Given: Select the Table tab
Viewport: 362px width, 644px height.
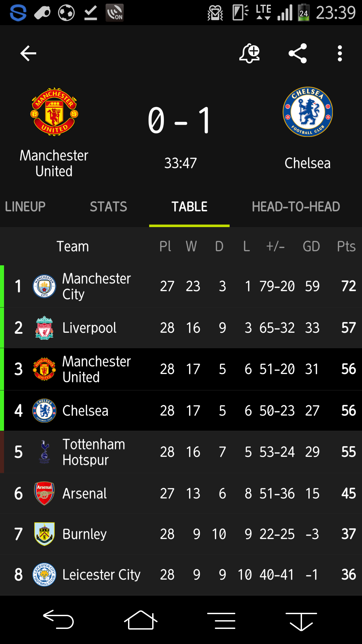Looking at the screenshot, I should pos(189,207).
